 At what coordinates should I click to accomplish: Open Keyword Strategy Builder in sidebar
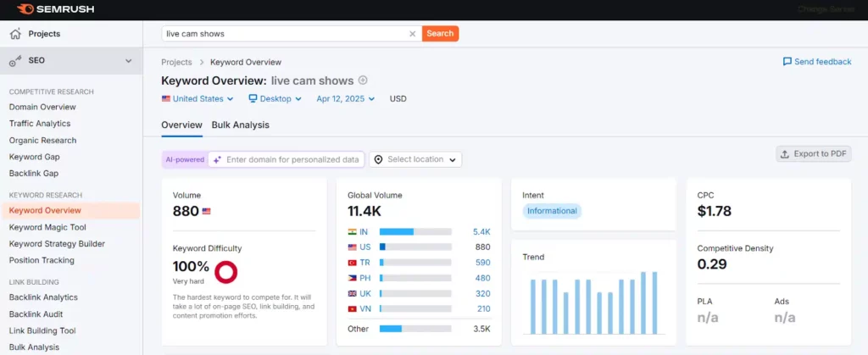[x=57, y=244]
